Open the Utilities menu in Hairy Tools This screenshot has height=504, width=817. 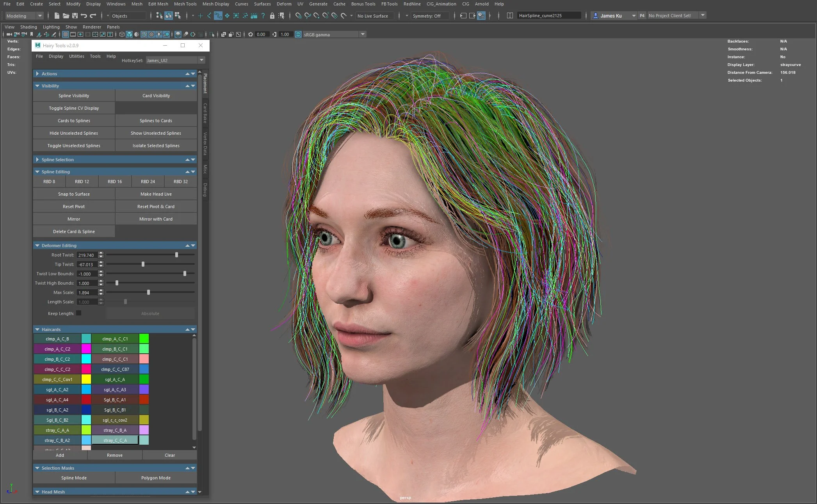77,56
